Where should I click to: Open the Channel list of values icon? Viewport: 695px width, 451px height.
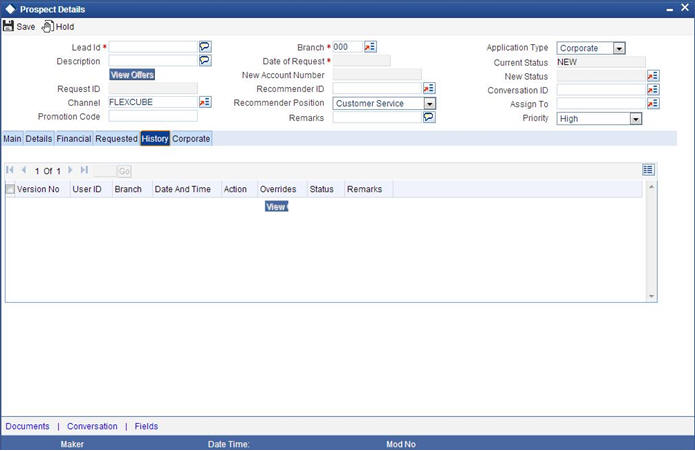coord(205,102)
